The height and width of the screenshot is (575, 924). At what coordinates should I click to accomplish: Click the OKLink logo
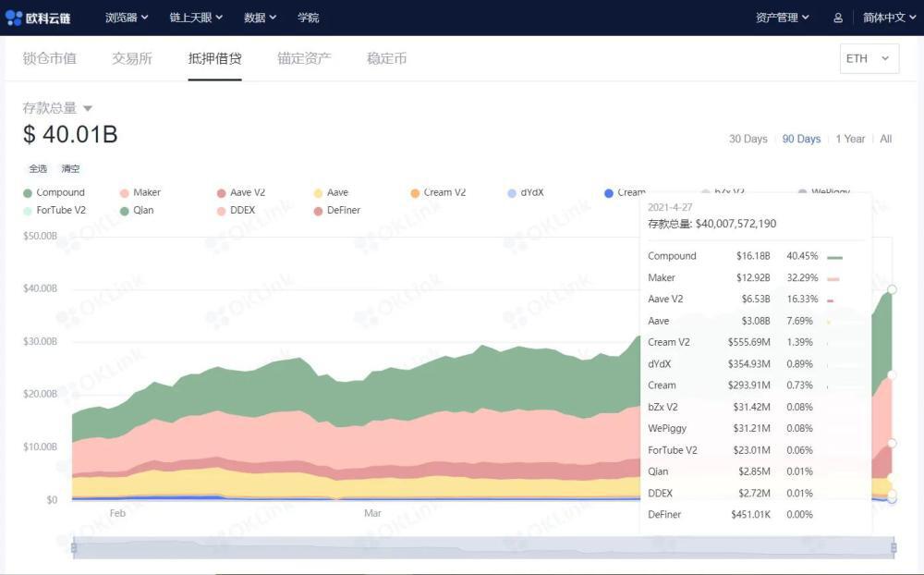click(41, 17)
